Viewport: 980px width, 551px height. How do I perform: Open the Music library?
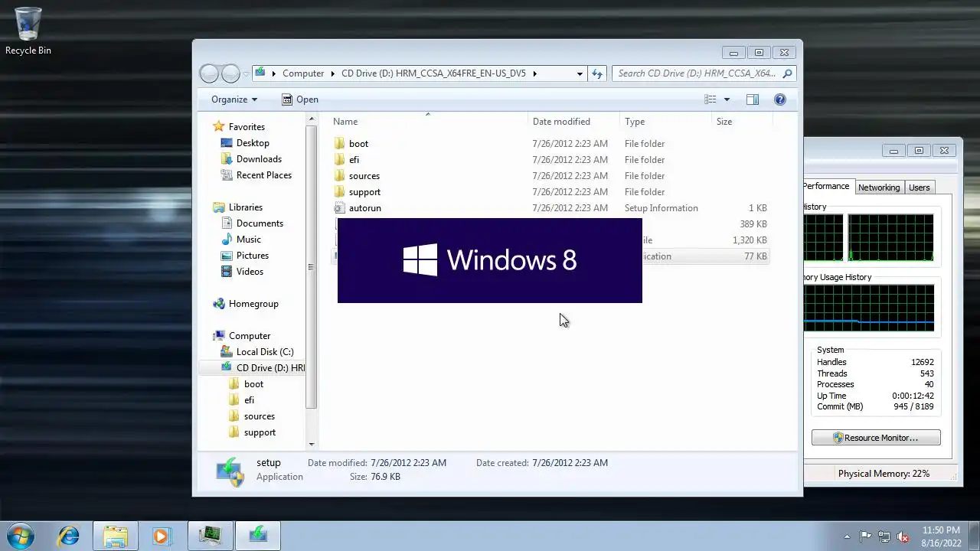(248, 240)
